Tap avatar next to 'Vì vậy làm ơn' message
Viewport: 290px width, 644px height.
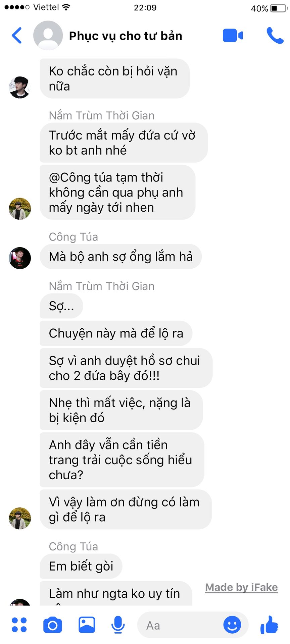pyautogui.click(x=20, y=518)
